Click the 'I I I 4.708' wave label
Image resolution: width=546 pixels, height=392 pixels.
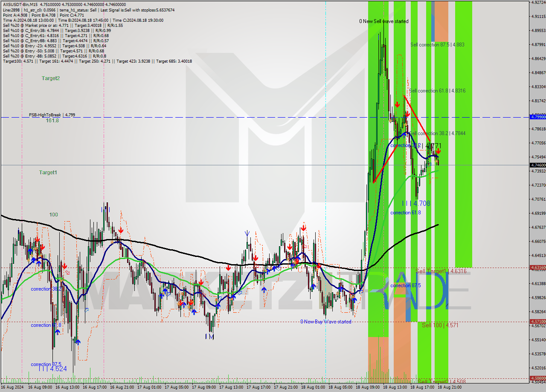[416, 204]
